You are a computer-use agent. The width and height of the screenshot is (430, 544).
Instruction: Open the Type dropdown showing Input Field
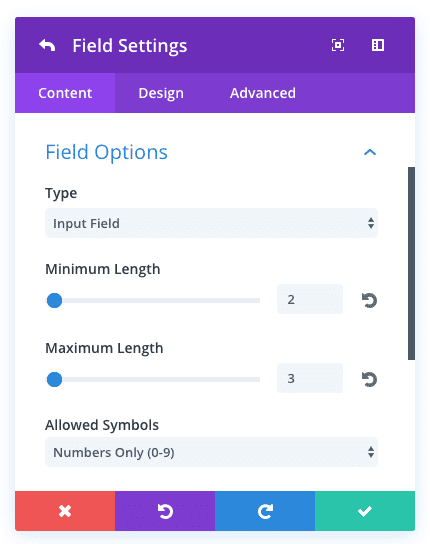(x=211, y=223)
